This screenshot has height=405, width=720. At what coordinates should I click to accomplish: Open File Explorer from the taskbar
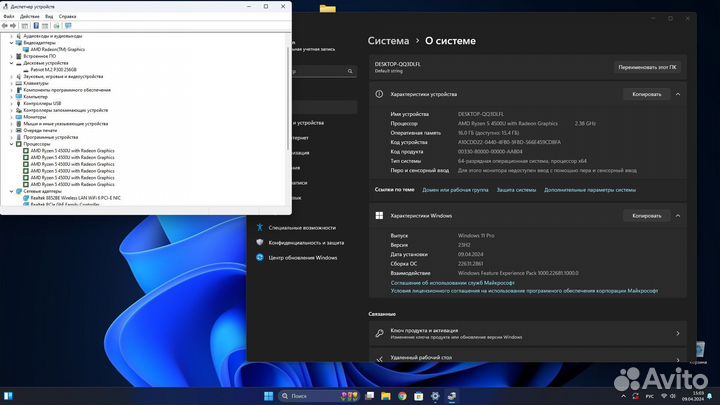tap(386, 396)
